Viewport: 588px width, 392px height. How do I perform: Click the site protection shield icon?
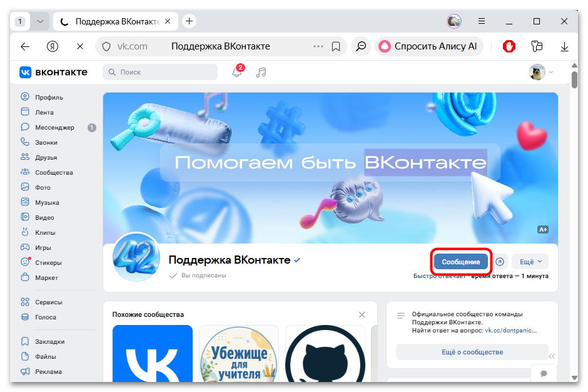click(x=106, y=46)
